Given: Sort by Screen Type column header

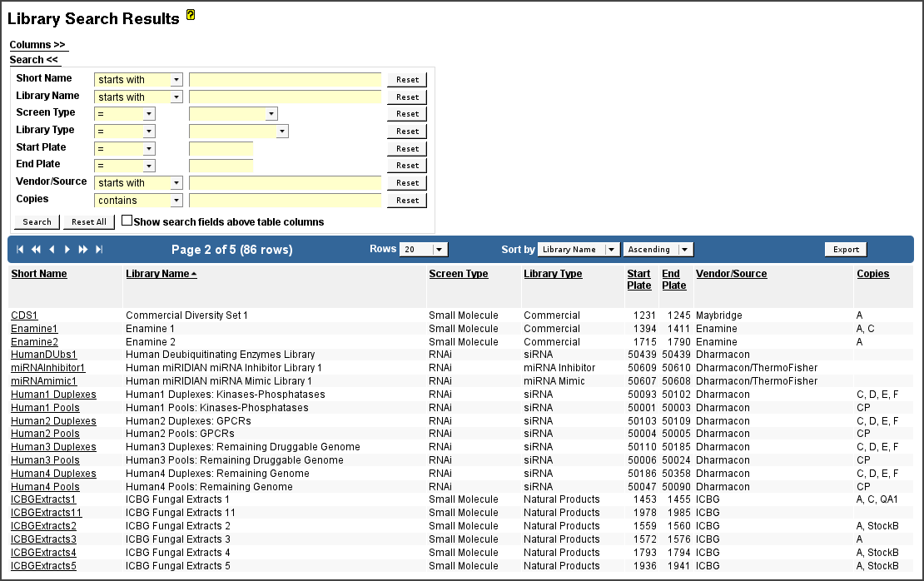Looking at the screenshot, I should [459, 273].
